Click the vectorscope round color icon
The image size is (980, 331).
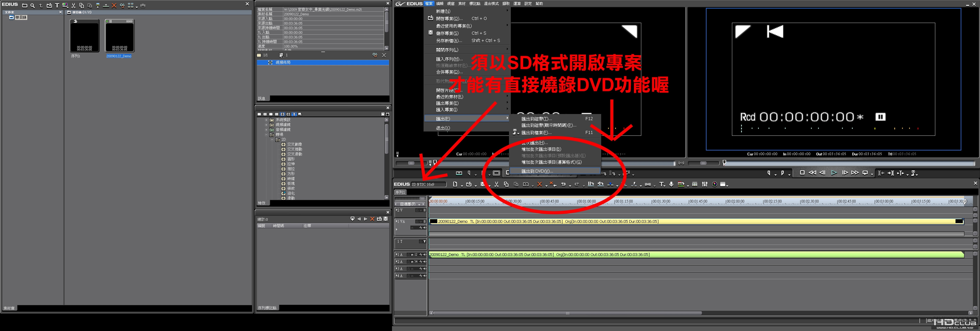[714, 185]
